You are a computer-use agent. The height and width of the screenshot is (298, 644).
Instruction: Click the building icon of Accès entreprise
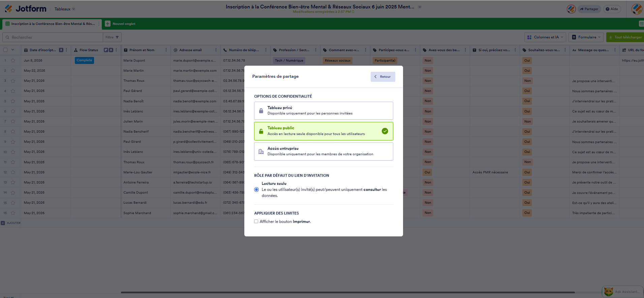point(261,152)
